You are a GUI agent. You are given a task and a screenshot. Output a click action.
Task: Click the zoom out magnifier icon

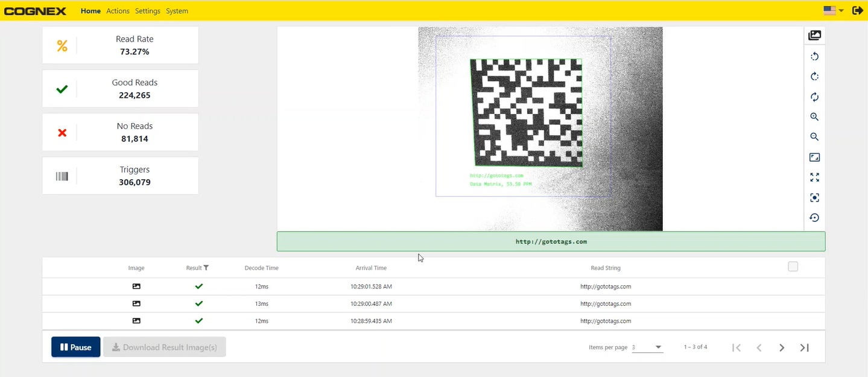[x=814, y=137]
